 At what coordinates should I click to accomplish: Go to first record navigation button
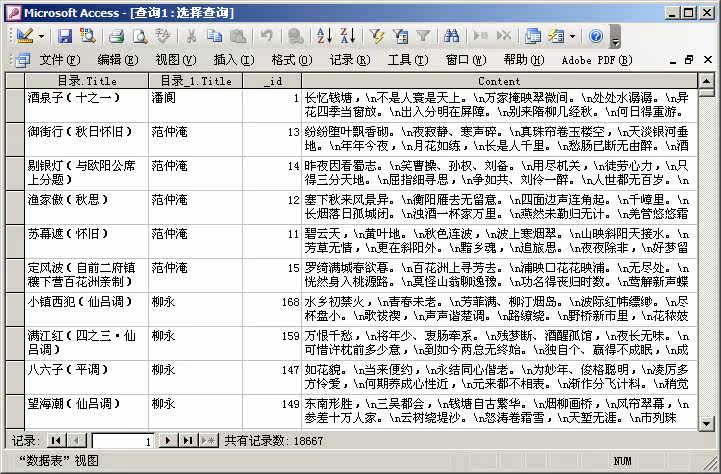pos(56,440)
